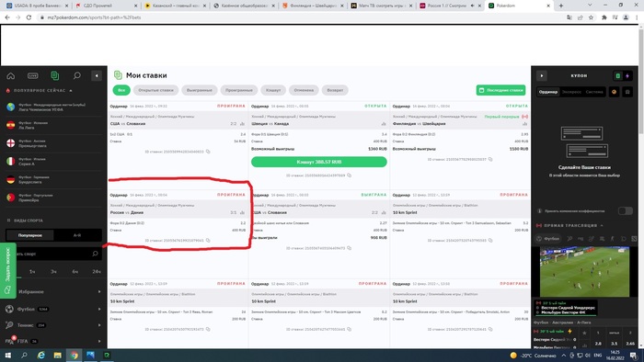Screen dimensions: 644x362
Task: Collapse the Купон panel with arrow button
Action: 542,76
